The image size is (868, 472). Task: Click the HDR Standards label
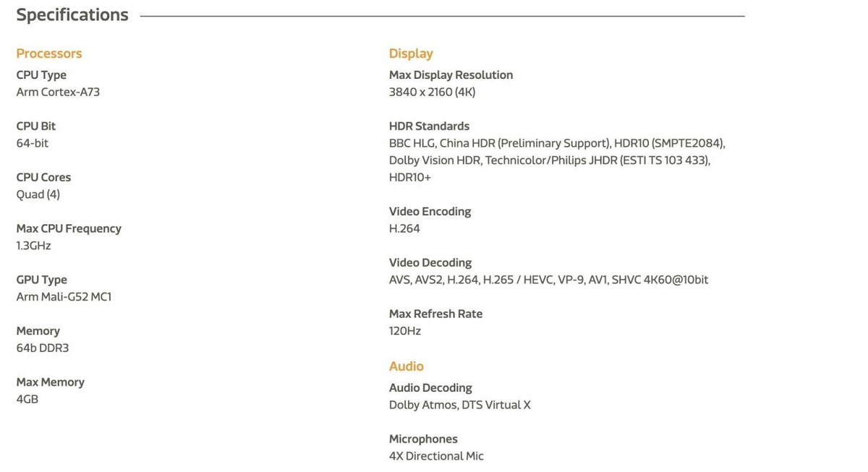pyautogui.click(x=429, y=126)
